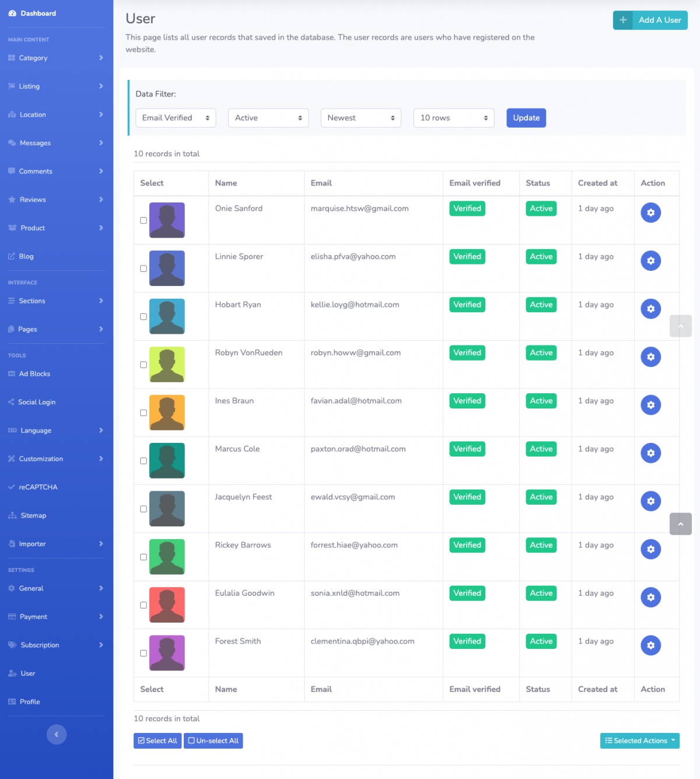This screenshot has width=700, height=779.
Task: Click the Select All button
Action: coord(157,740)
